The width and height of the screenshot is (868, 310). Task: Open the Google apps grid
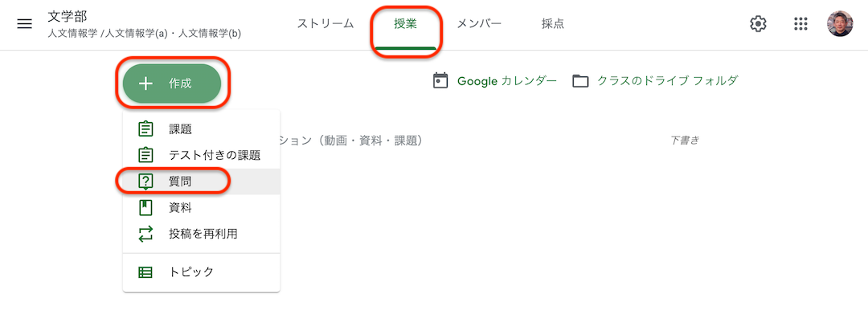coord(800,24)
